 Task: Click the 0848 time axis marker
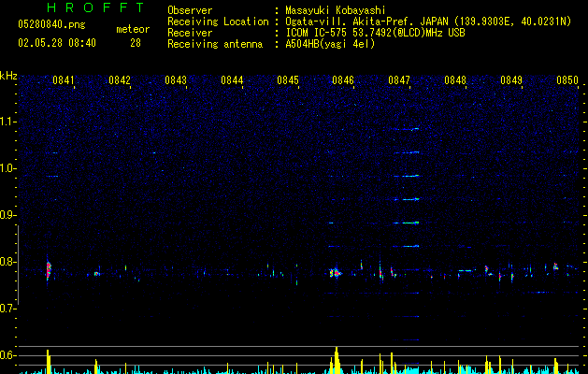pos(455,79)
